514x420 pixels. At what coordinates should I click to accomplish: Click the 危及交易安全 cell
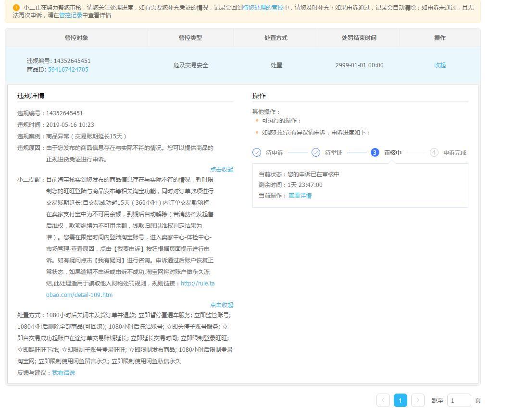point(191,65)
